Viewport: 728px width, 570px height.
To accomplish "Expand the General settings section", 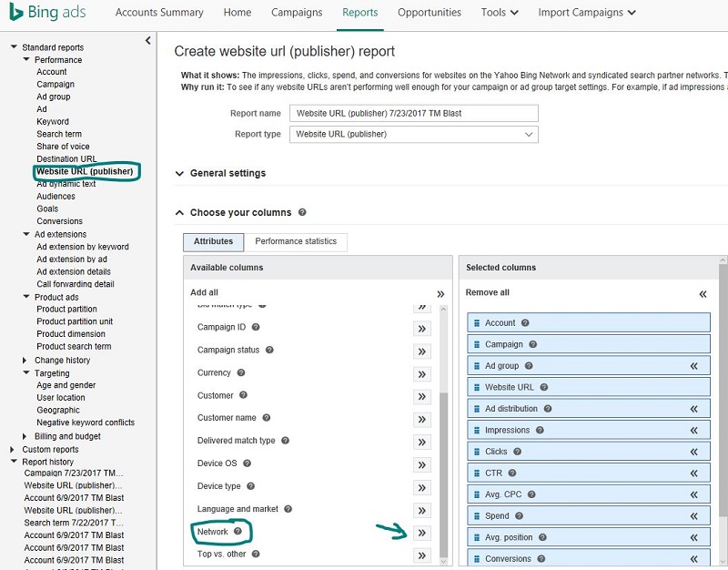I will [x=179, y=174].
